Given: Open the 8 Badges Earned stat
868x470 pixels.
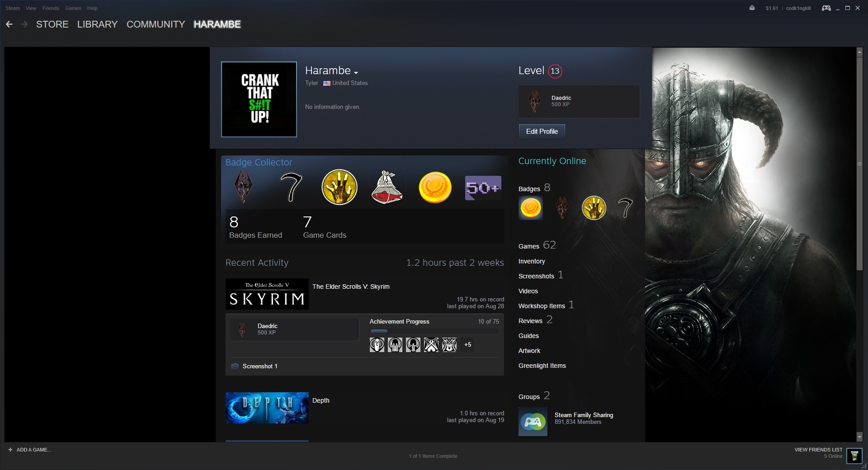Looking at the screenshot, I should point(255,227).
